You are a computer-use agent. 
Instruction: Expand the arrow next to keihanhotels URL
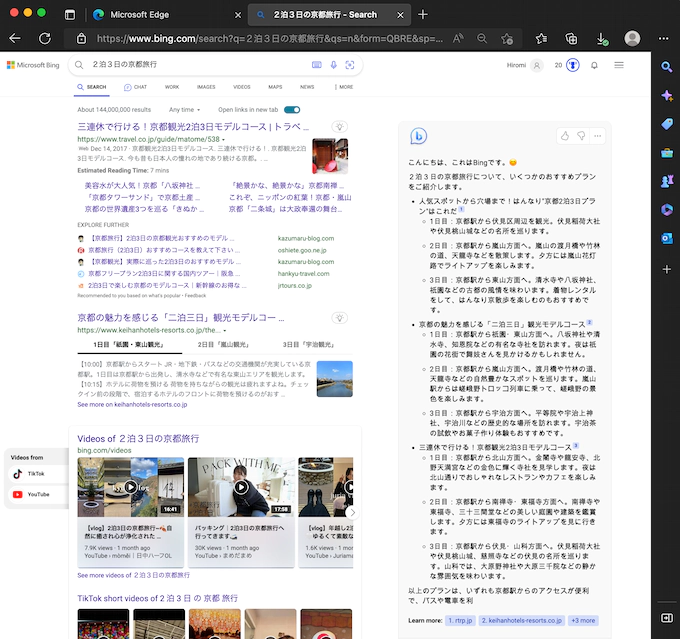point(225,331)
